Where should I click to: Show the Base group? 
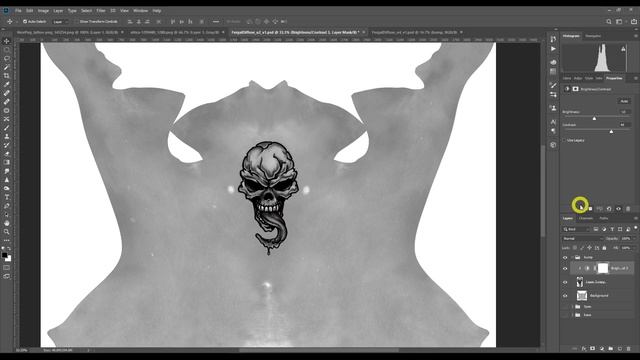(x=565, y=315)
